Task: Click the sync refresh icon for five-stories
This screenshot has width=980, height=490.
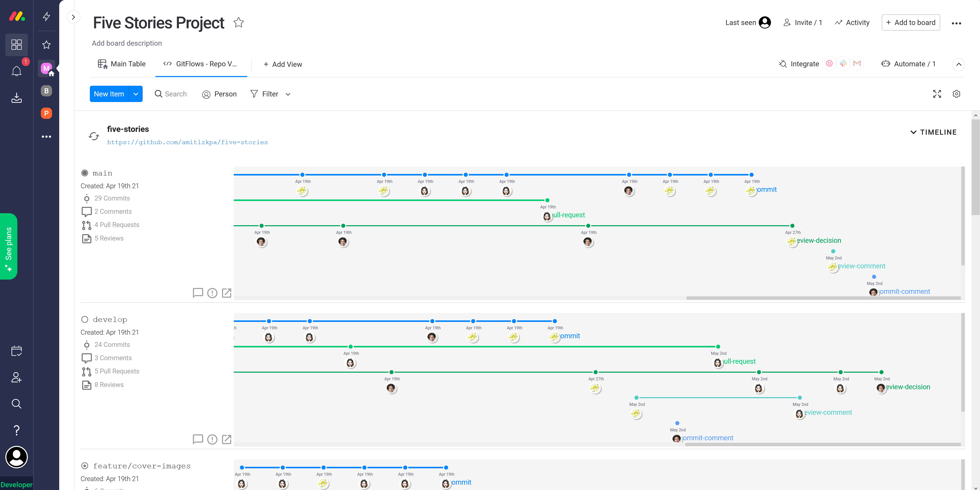Action: [94, 136]
